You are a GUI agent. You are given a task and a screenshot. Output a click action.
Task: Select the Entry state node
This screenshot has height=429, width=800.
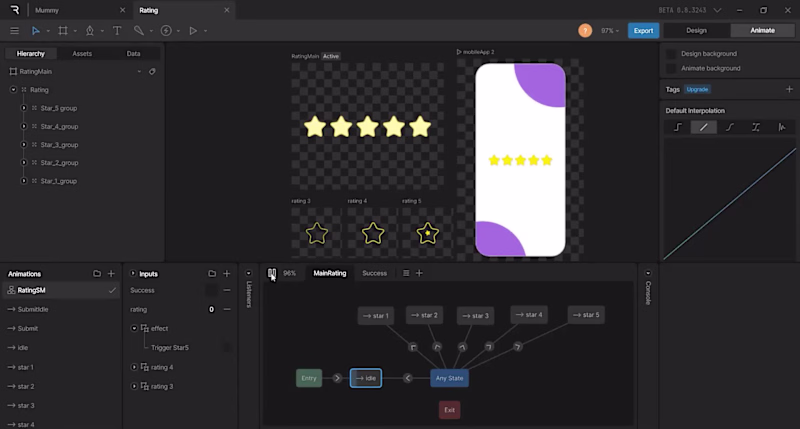[x=309, y=378]
